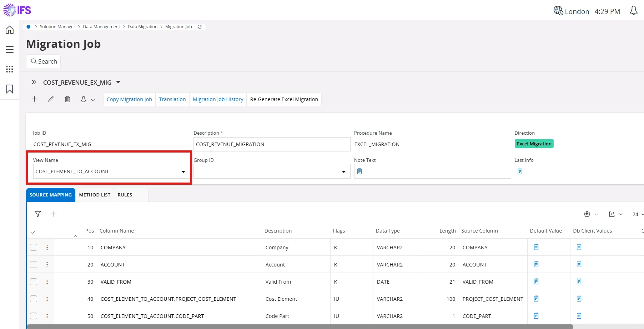
Task: Open the filter icon in Source Mapping
Action: point(37,214)
